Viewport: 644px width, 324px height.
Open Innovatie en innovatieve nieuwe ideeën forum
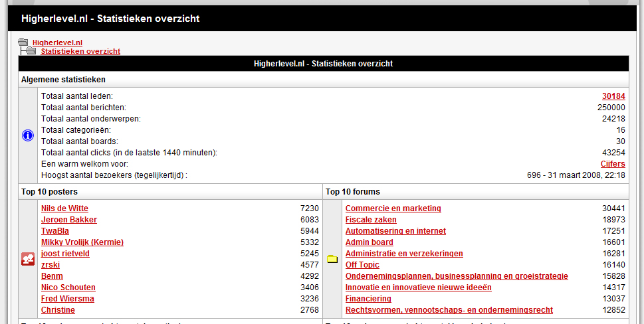[x=419, y=287]
